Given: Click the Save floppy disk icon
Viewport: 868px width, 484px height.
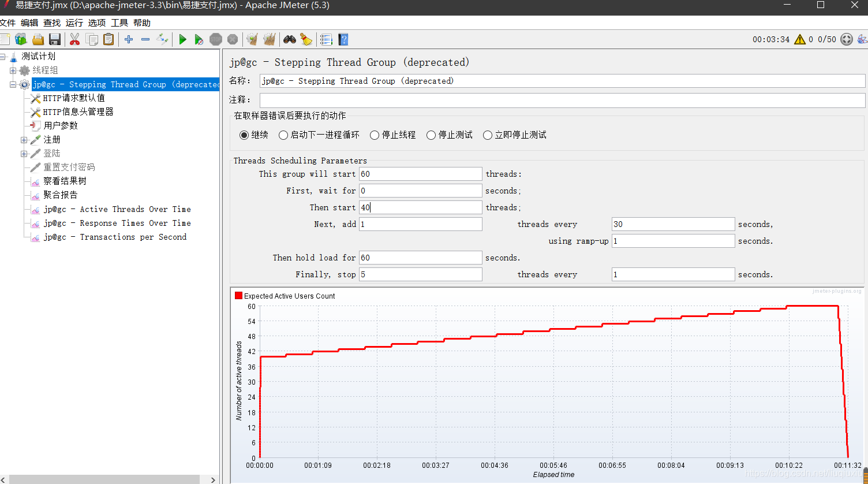Looking at the screenshot, I should (55, 39).
